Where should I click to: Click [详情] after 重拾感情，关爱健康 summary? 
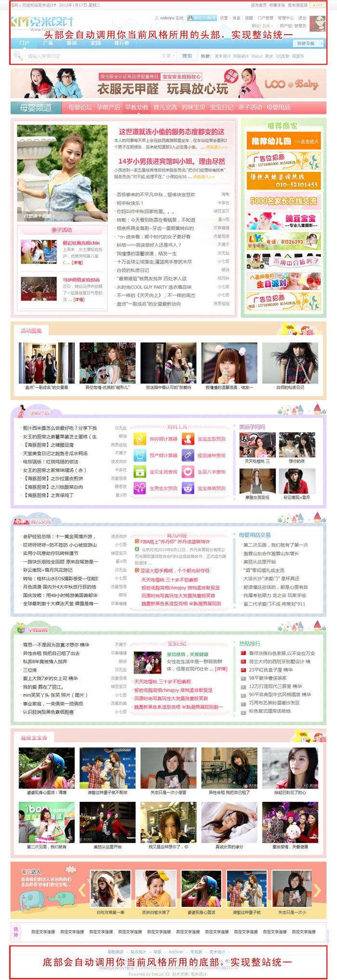[x=221, y=669]
